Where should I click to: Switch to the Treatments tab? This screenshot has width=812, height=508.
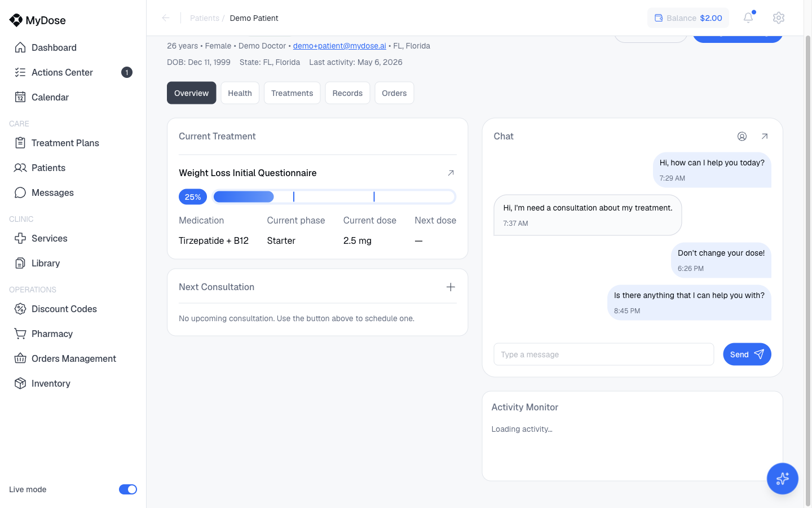click(x=292, y=93)
